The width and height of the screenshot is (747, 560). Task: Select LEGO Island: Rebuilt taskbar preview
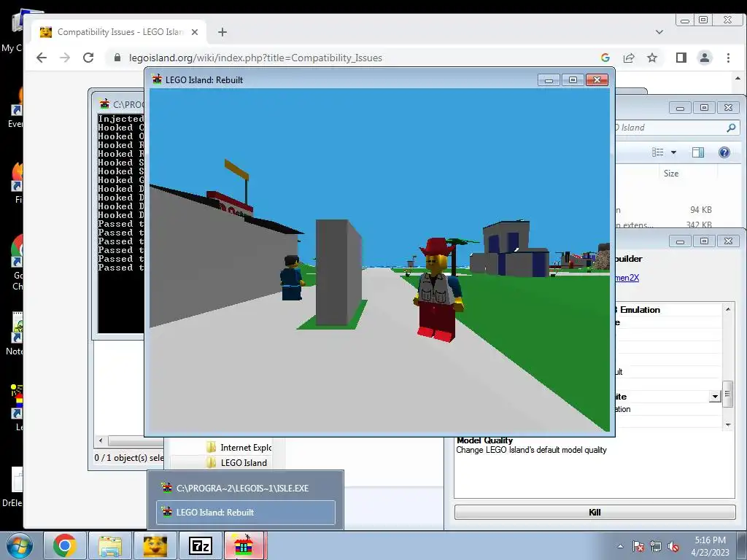pos(245,513)
